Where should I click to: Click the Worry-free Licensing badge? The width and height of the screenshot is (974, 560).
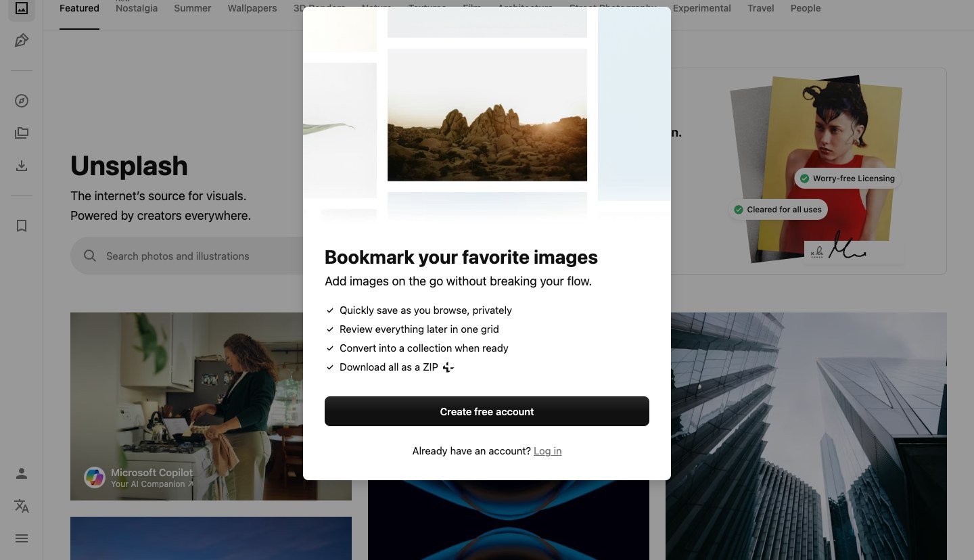848,179
